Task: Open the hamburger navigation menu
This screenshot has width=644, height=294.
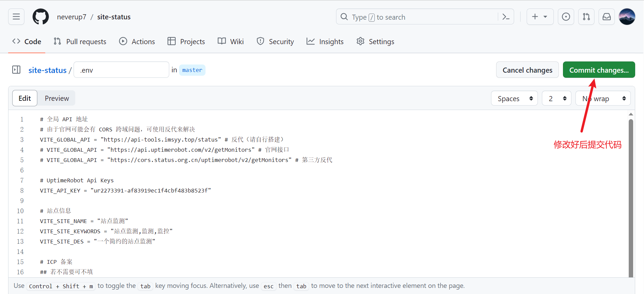Action: click(16, 17)
